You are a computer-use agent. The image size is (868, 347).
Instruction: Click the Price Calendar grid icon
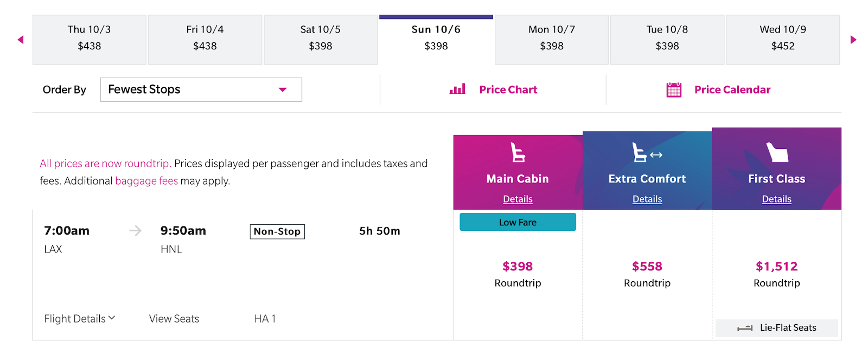point(674,90)
